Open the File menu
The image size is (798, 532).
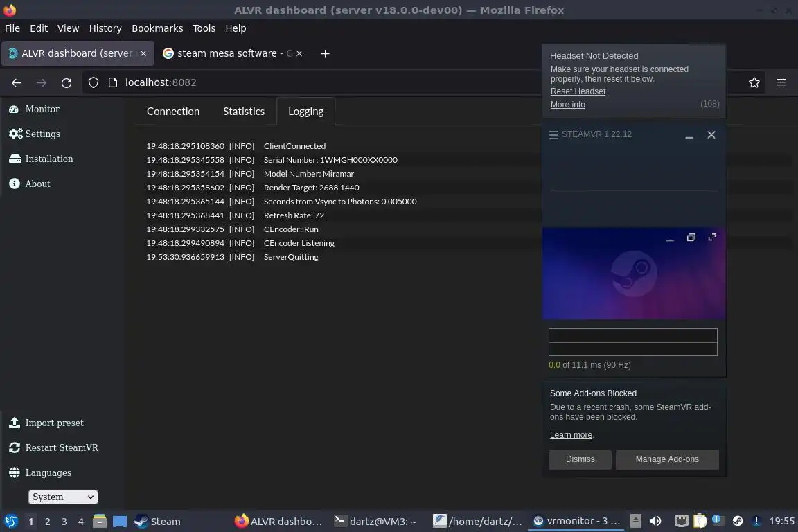(12, 28)
